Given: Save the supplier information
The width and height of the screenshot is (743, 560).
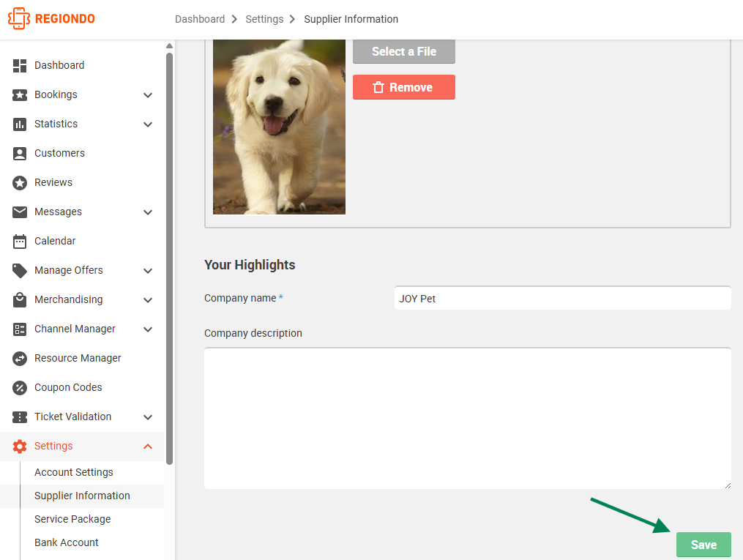Looking at the screenshot, I should pos(703,545).
